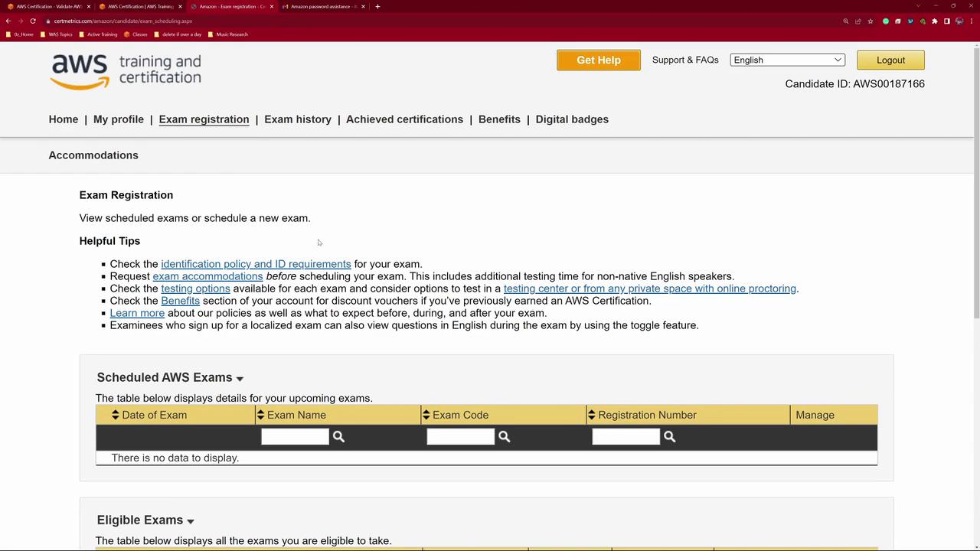Search Exam Name column with magnifier icon
The width and height of the screenshot is (980, 551).
(x=338, y=436)
